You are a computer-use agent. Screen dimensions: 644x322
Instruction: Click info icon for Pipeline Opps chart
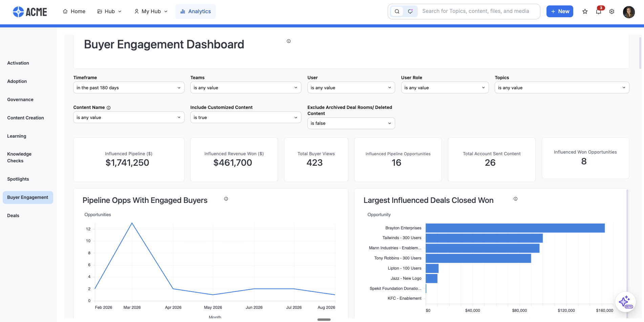[226, 199]
